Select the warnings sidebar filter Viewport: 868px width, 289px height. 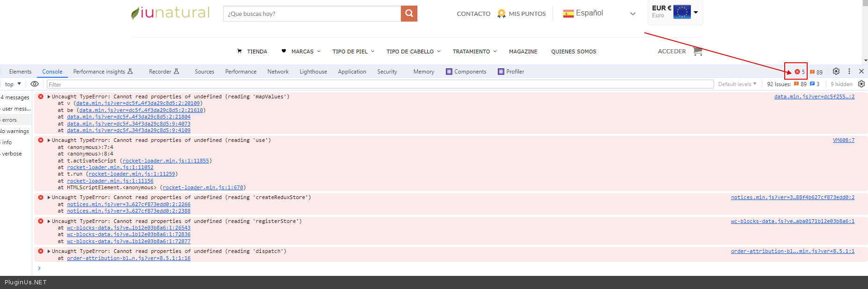(15, 131)
